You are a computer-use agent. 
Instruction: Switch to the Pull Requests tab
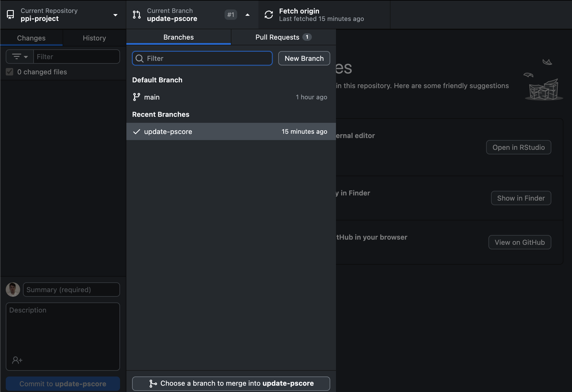point(283,37)
